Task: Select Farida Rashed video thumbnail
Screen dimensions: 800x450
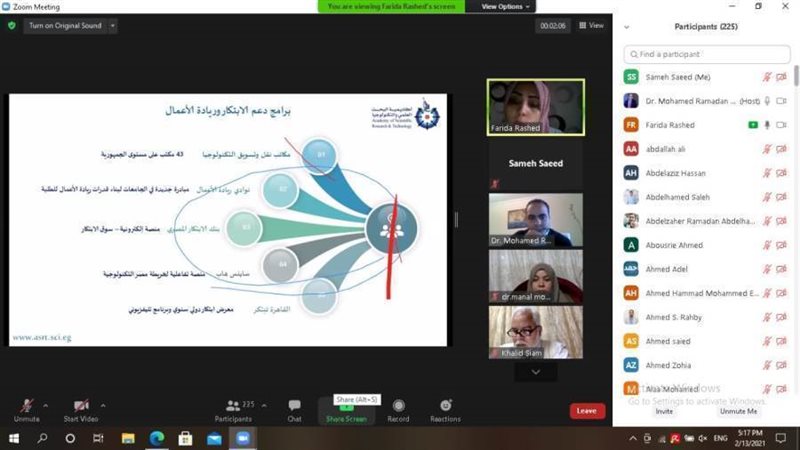Action: click(x=536, y=107)
